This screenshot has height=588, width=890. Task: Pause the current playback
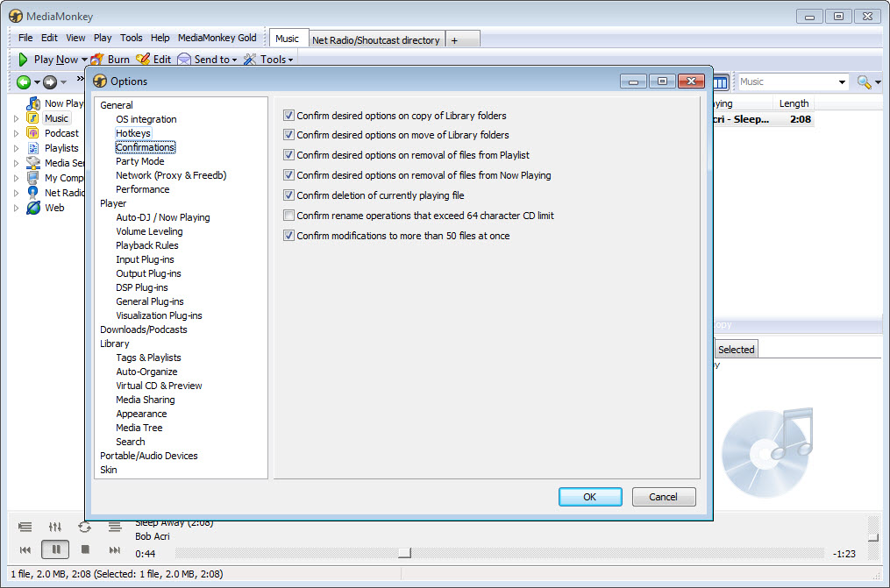pos(55,549)
